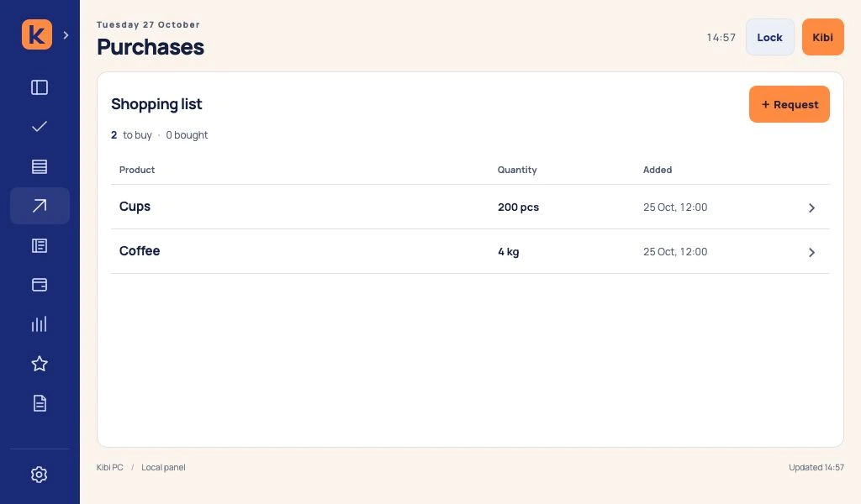
Task: Select the diagonal arrow purchases icon
Action: (x=40, y=206)
